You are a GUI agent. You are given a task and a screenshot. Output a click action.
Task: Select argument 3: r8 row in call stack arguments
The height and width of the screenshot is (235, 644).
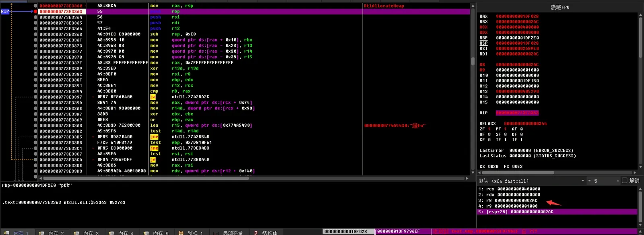(x=557, y=200)
